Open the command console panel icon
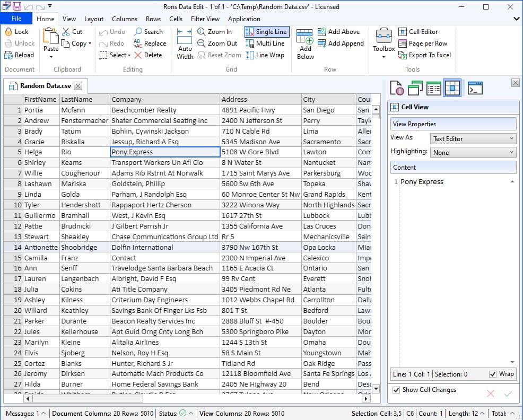Image resolution: width=523 pixels, height=420 pixels. pos(475,88)
